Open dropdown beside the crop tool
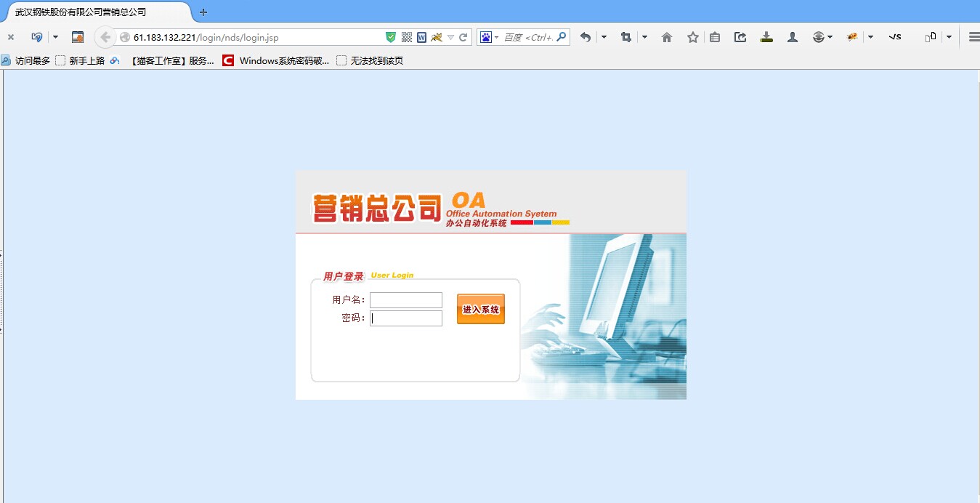 click(x=644, y=37)
